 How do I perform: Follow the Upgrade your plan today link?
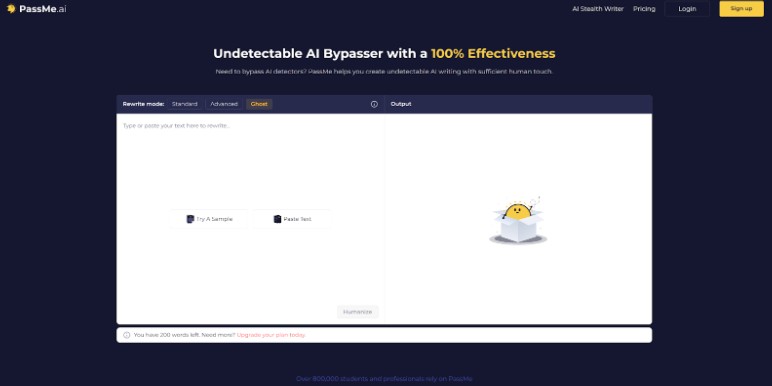click(271, 335)
